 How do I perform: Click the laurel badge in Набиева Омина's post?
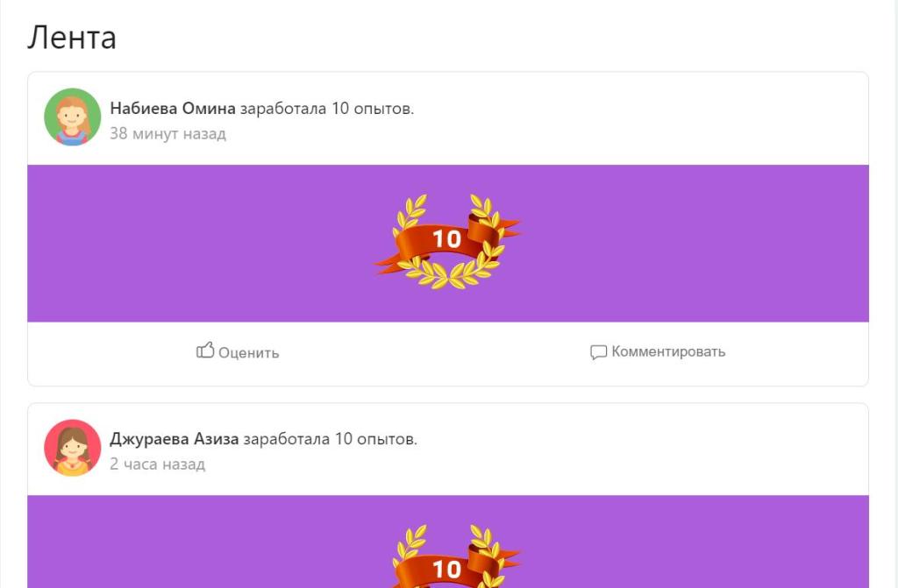pyautogui.click(x=447, y=242)
